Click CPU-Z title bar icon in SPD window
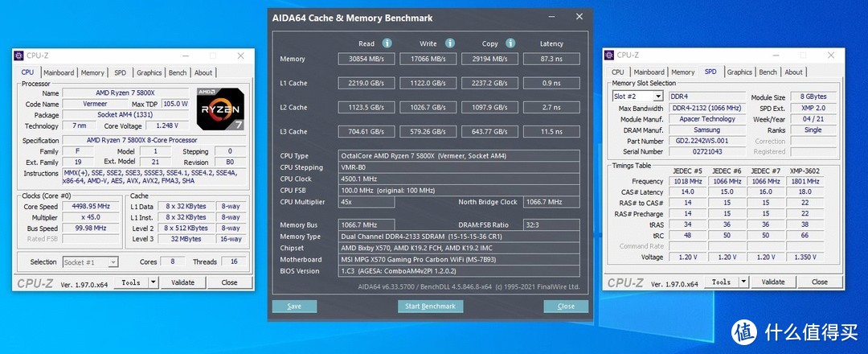This screenshot has height=354, width=868. click(x=609, y=56)
